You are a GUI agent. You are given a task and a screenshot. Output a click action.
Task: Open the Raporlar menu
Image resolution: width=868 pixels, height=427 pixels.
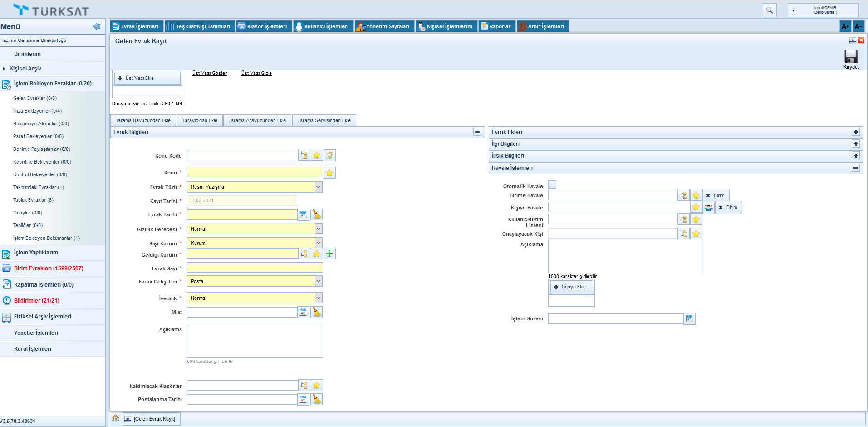click(496, 26)
